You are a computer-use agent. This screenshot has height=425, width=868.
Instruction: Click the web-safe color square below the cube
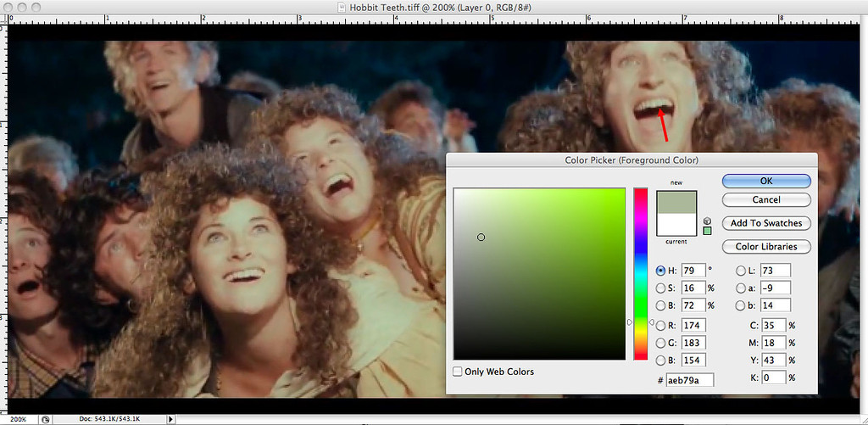[707, 231]
